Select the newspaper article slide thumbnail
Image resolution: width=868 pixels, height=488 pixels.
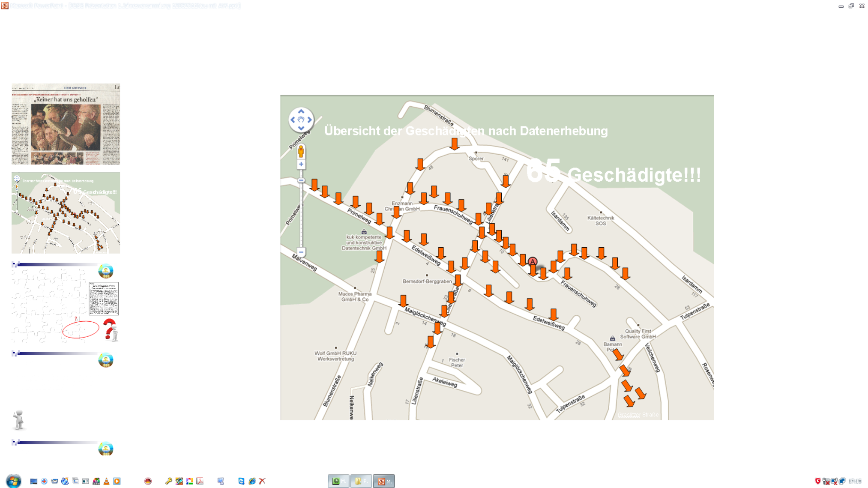tap(66, 124)
